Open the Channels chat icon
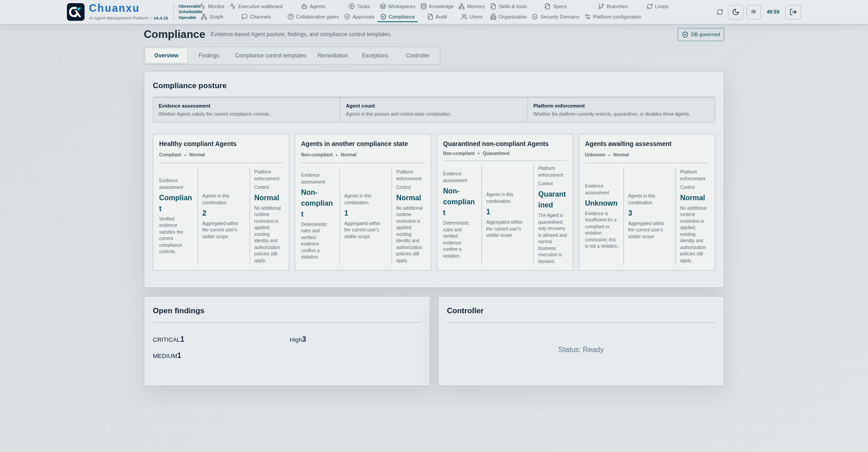 pos(245,17)
